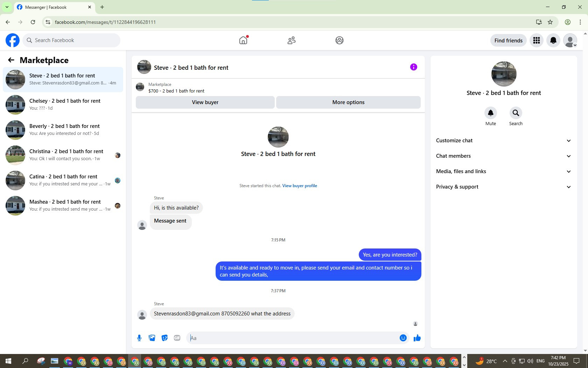Expand Chat members section
Viewport: 588px width, 368px height.
point(504,156)
